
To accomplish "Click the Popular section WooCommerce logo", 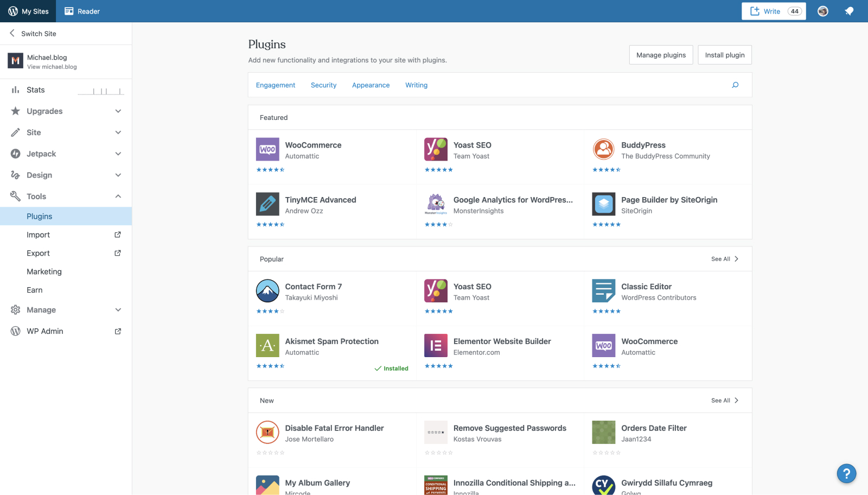I will click(x=604, y=346).
